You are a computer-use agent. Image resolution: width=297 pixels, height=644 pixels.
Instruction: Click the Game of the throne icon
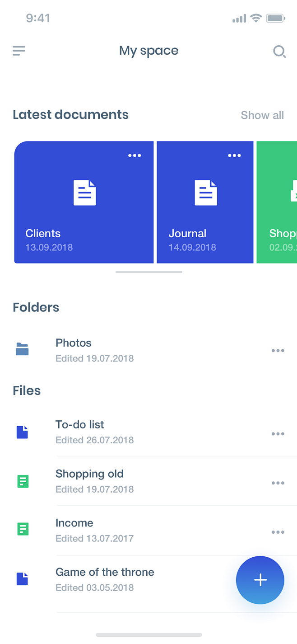22,579
